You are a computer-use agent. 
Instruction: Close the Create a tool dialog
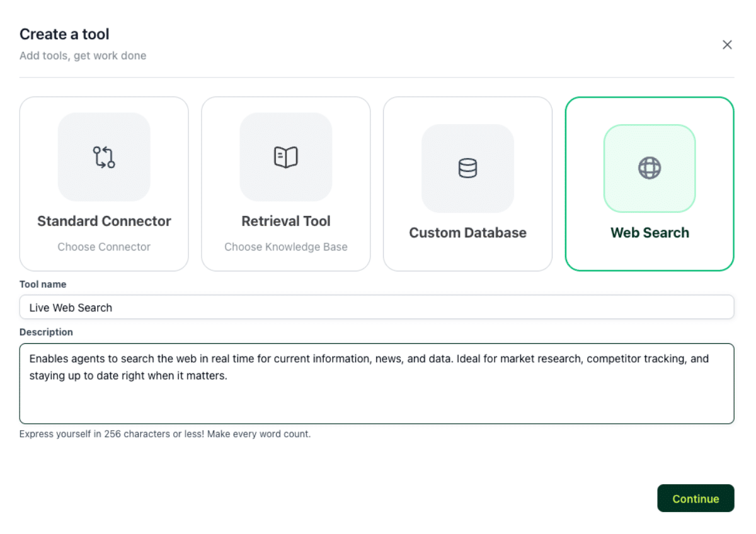pyautogui.click(x=727, y=45)
